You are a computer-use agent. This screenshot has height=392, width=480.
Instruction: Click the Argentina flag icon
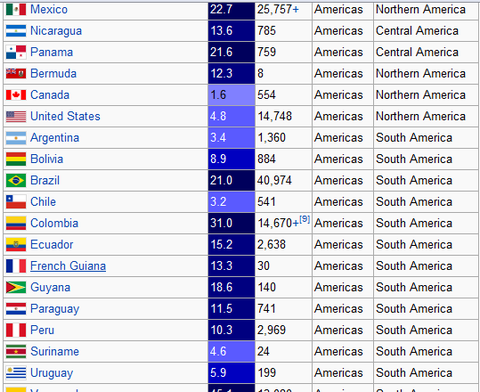pos(16,138)
